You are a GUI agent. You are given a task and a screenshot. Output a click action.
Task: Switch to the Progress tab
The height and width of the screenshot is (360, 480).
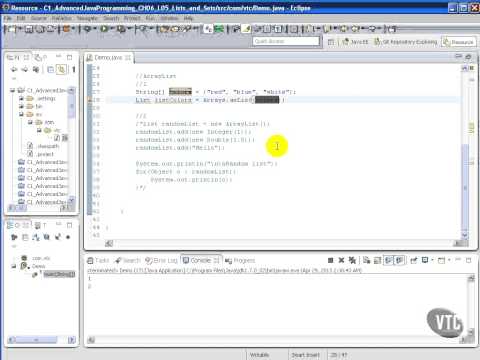pyautogui.click(x=240, y=260)
